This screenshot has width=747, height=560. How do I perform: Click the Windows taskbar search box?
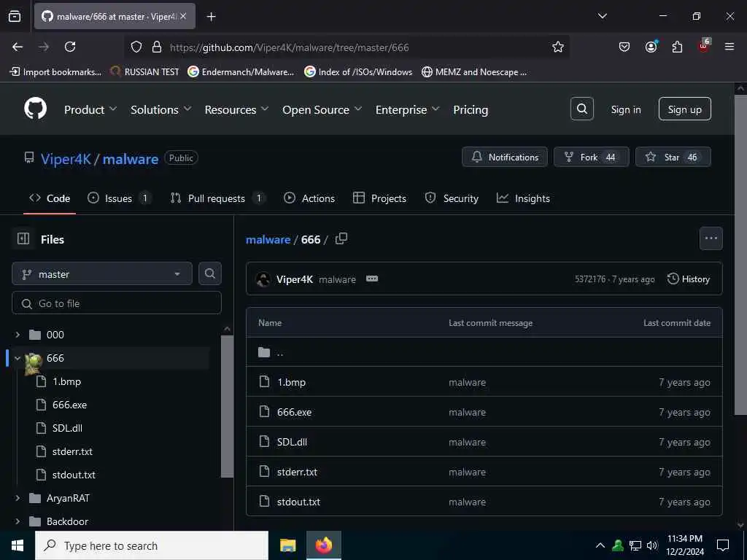[152, 545]
